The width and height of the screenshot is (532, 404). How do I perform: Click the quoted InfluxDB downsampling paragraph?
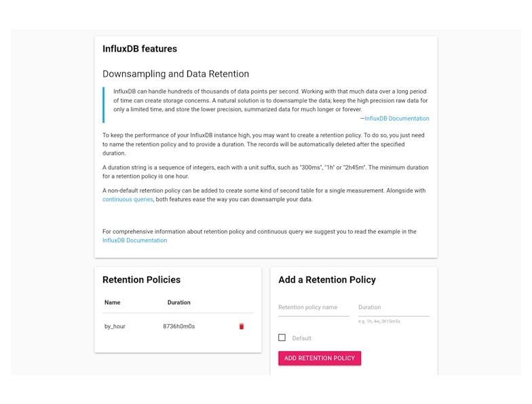point(270,100)
